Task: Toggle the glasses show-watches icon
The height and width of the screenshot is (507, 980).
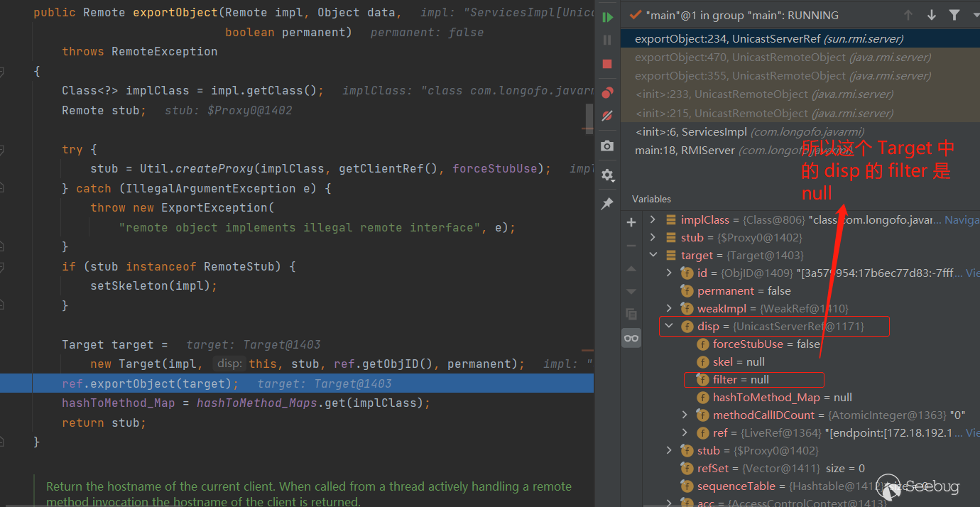Action: (631, 338)
